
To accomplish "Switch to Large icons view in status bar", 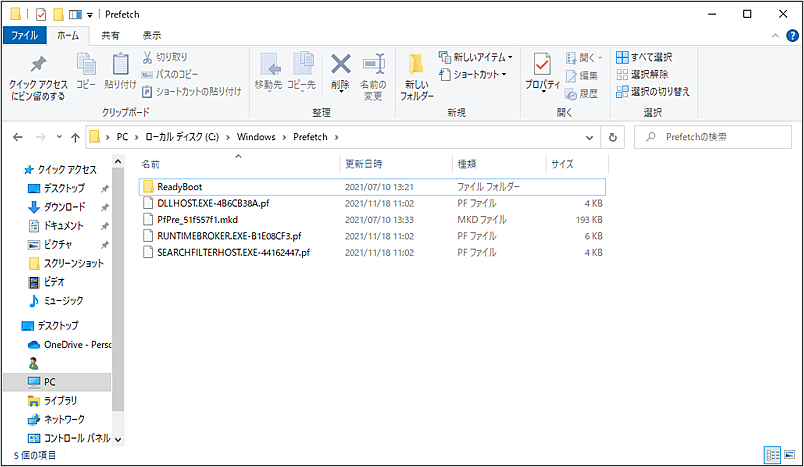I will coord(790,455).
